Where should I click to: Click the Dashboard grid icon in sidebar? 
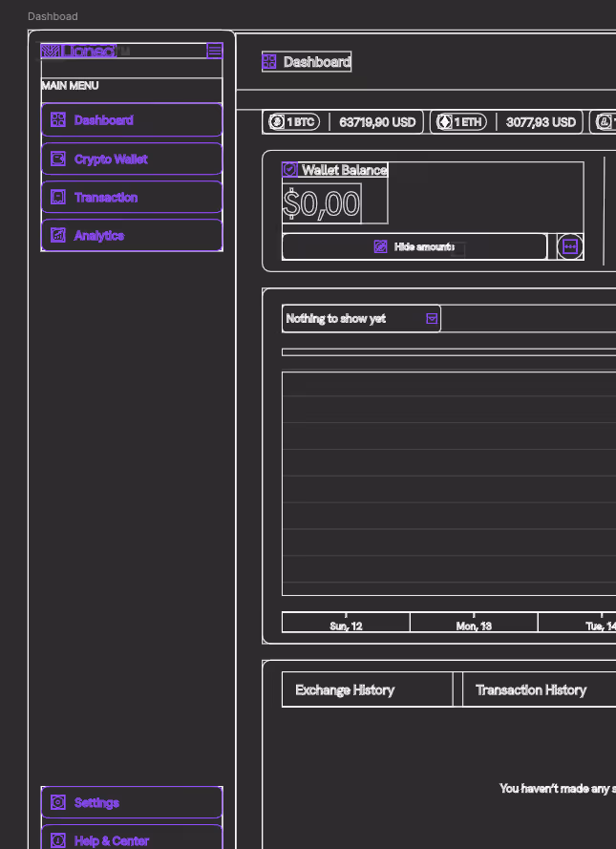[58, 119]
